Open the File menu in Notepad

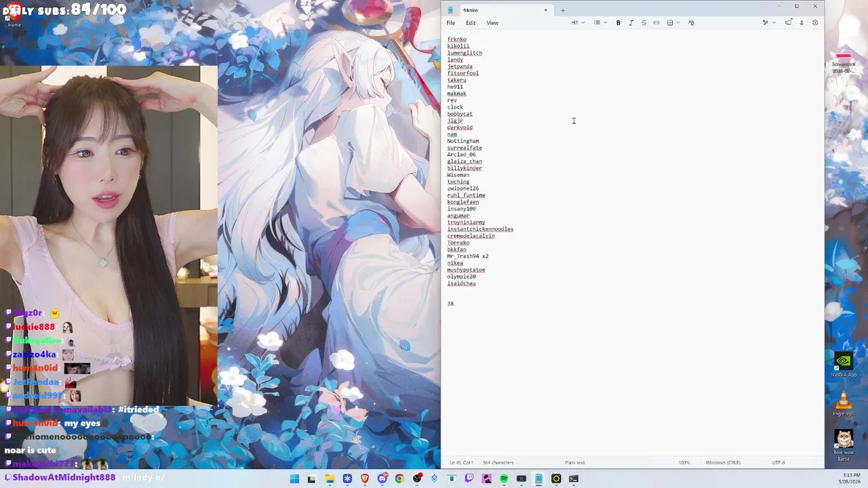pyautogui.click(x=451, y=23)
